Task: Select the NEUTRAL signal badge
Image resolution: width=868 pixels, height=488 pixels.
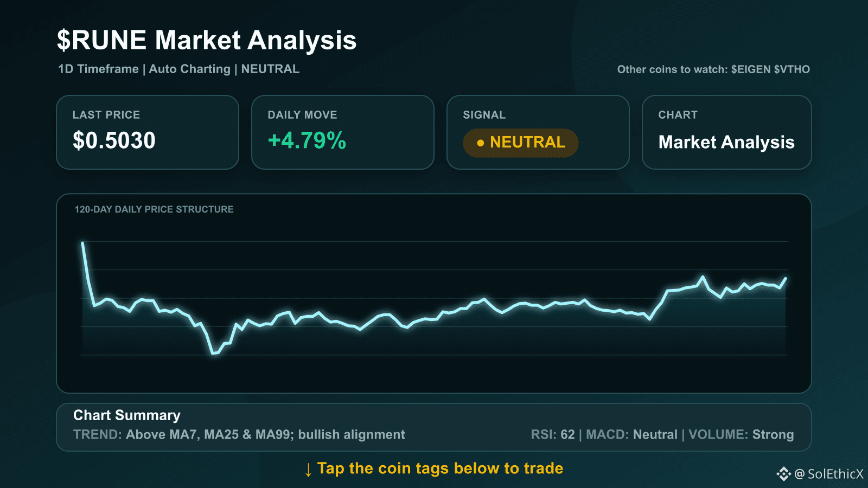Action: (x=521, y=143)
